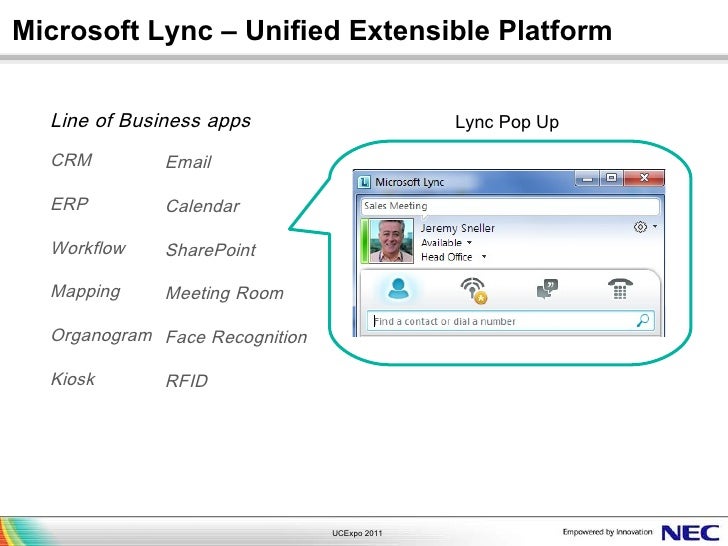Click the Sales Meeting personal note field

(510, 206)
